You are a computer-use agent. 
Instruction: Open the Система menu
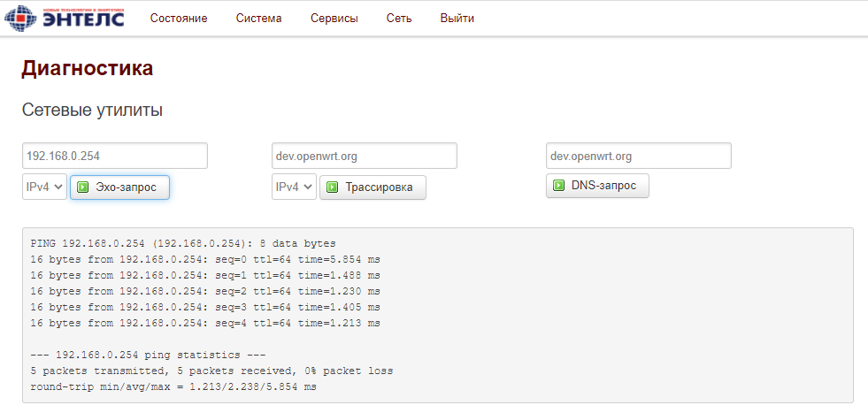pos(258,19)
